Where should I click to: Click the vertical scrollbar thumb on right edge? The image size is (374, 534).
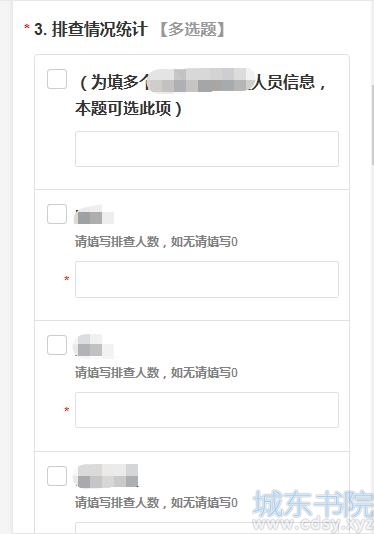372,125
